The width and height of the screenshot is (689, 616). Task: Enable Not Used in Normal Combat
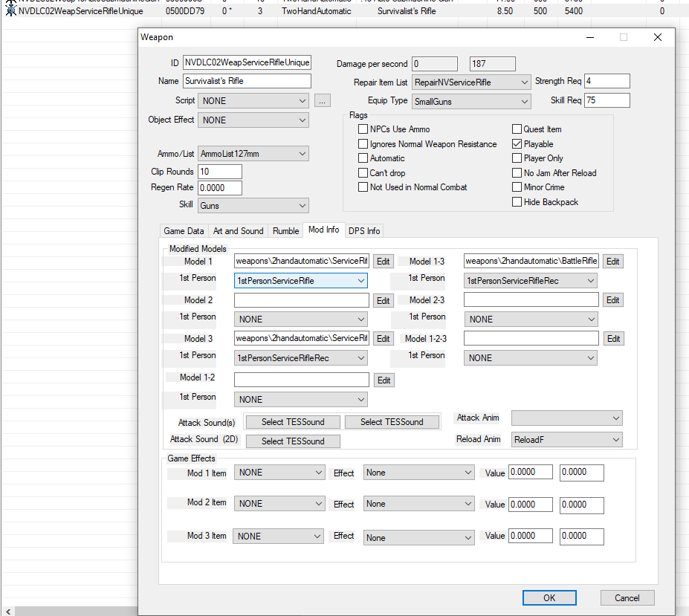[363, 187]
